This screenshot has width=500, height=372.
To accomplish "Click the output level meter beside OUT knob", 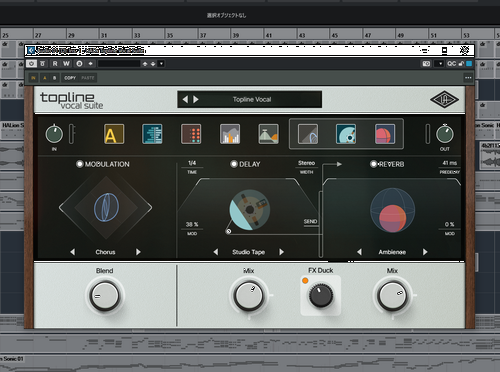I will 427,134.
